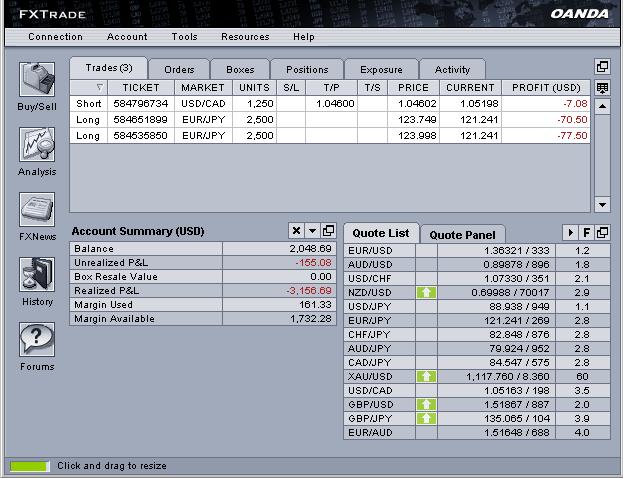The image size is (623, 478).
Task: Open the Account menu
Action: click(127, 37)
